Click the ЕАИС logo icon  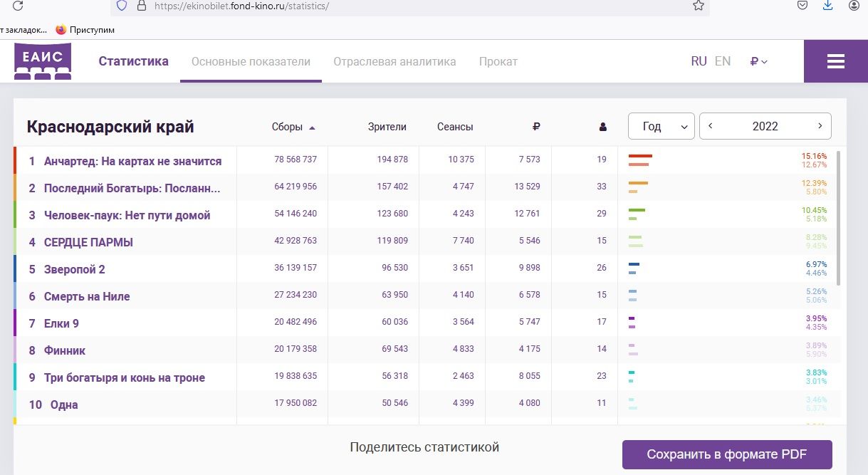click(x=43, y=61)
